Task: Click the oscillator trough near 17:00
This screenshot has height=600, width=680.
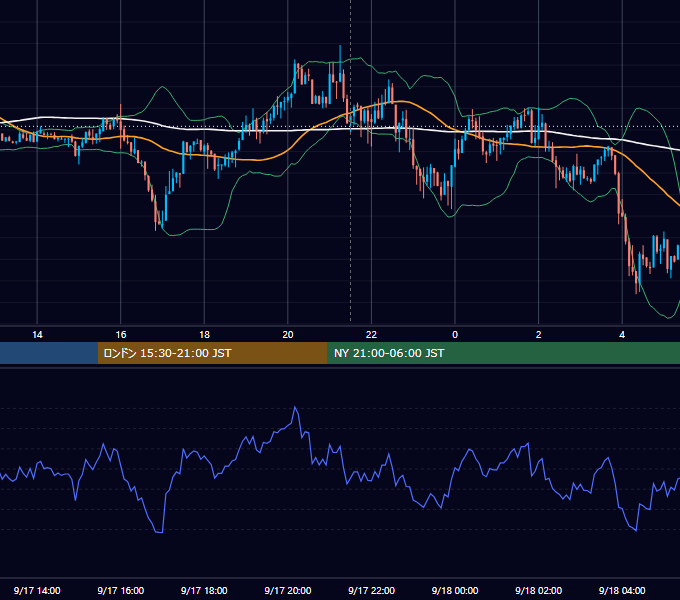Action: coord(159,532)
